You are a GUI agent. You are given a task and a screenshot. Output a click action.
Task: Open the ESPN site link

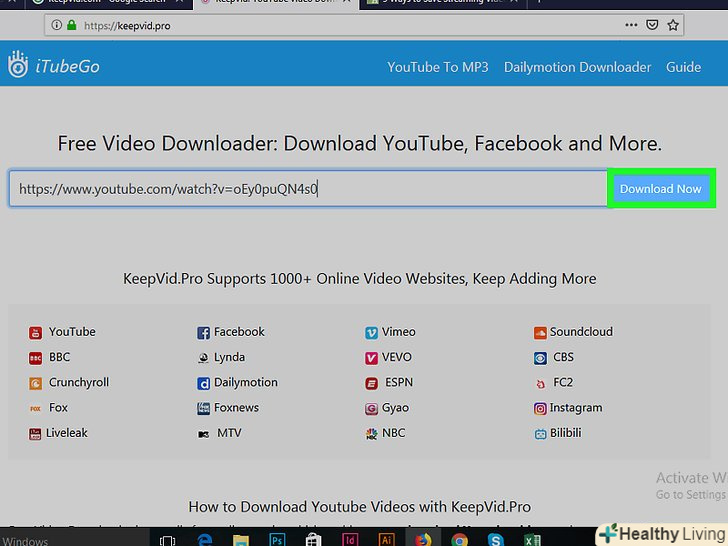pos(398,383)
